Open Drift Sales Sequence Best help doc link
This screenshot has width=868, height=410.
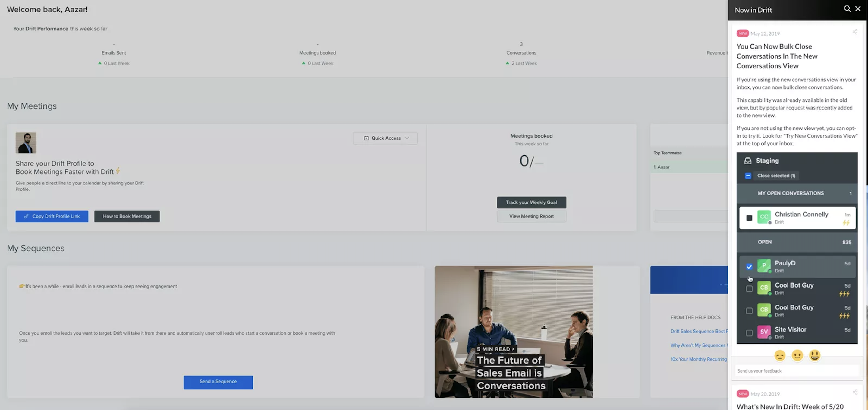click(699, 332)
